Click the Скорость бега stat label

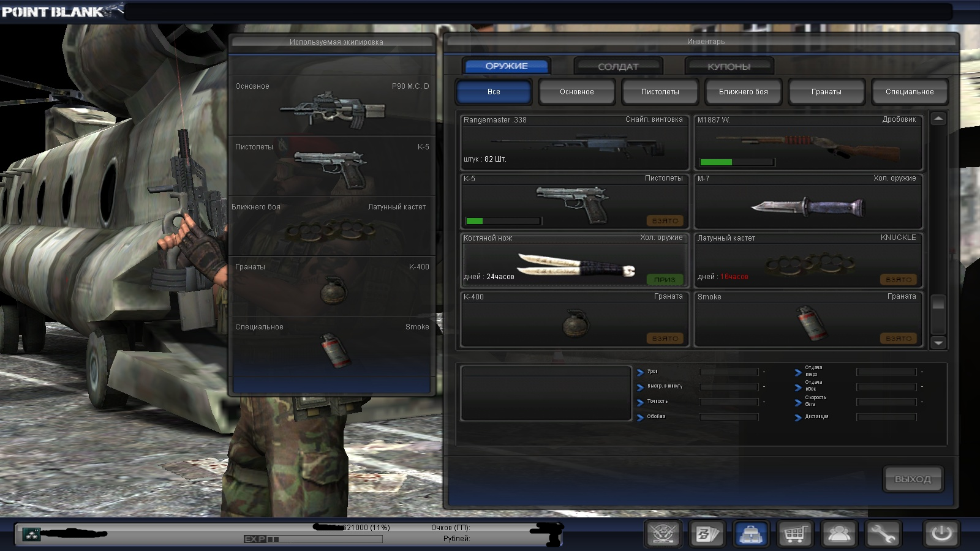point(815,401)
